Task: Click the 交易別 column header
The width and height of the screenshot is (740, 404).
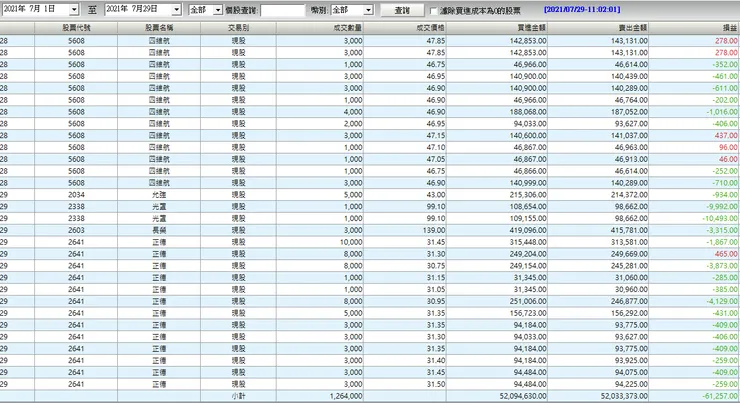Action: (238, 28)
